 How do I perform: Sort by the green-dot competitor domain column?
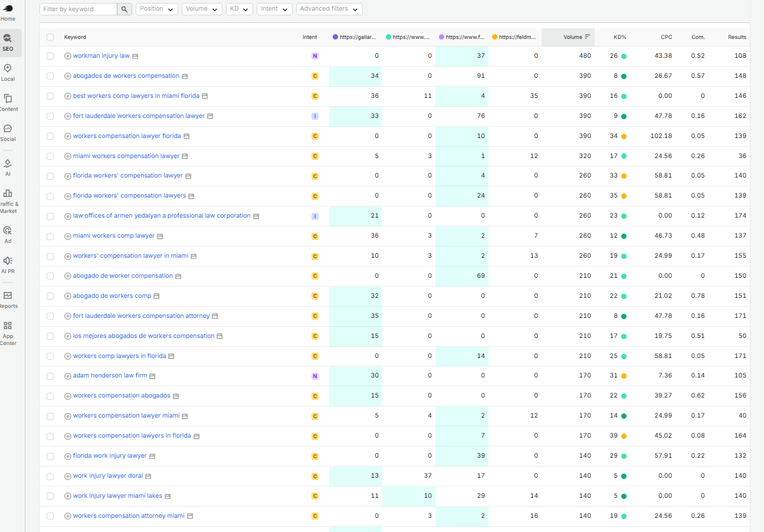click(x=408, y=37)
